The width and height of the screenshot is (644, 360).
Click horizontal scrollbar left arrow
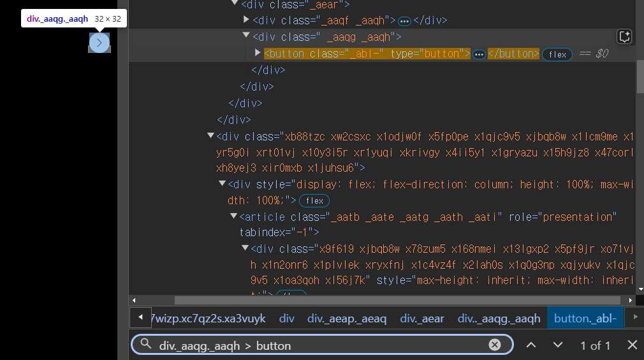pyautogui.click(x=134, y=301)
